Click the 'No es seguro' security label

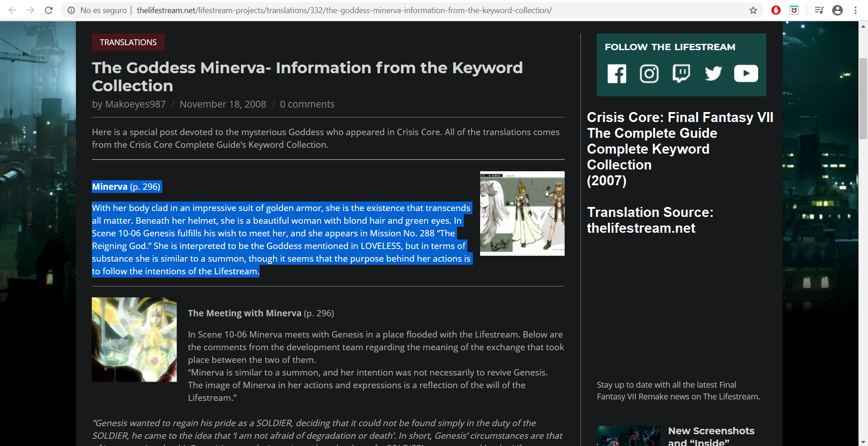[x=104, y=10]
